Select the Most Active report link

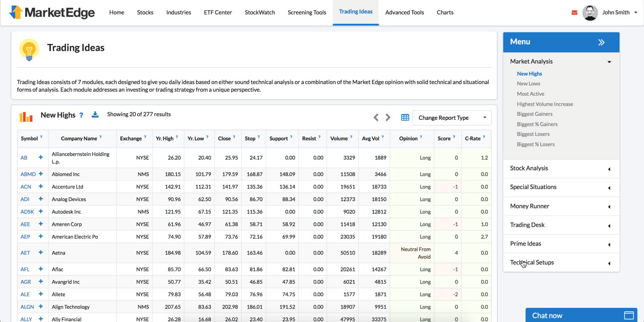[x=530, y=94]
